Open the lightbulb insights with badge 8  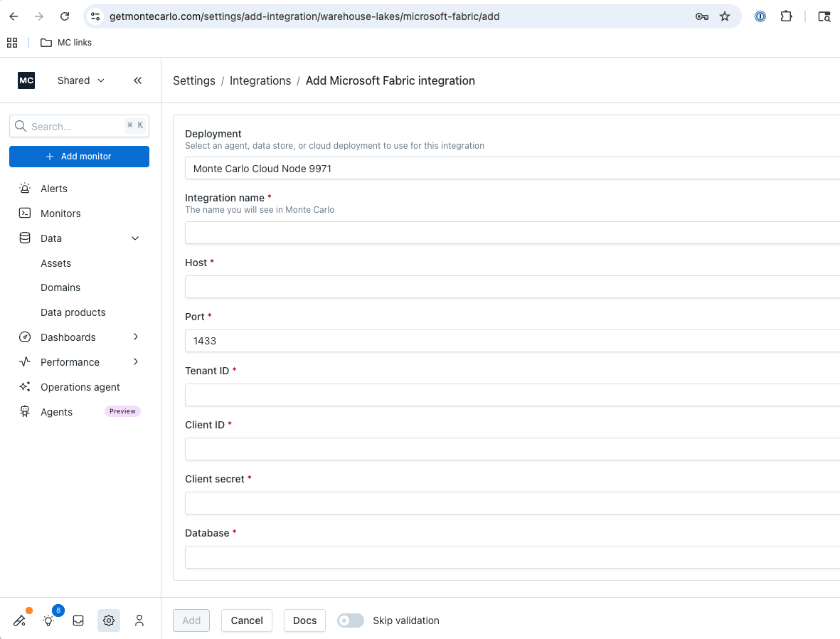point(49,620)
